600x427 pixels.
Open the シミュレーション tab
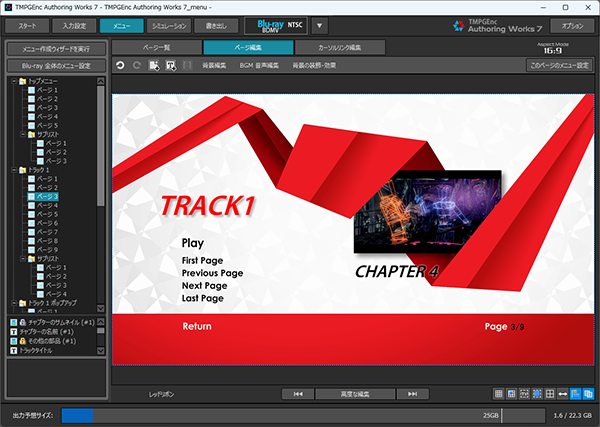pyautogui.click(x=169, y=26)
